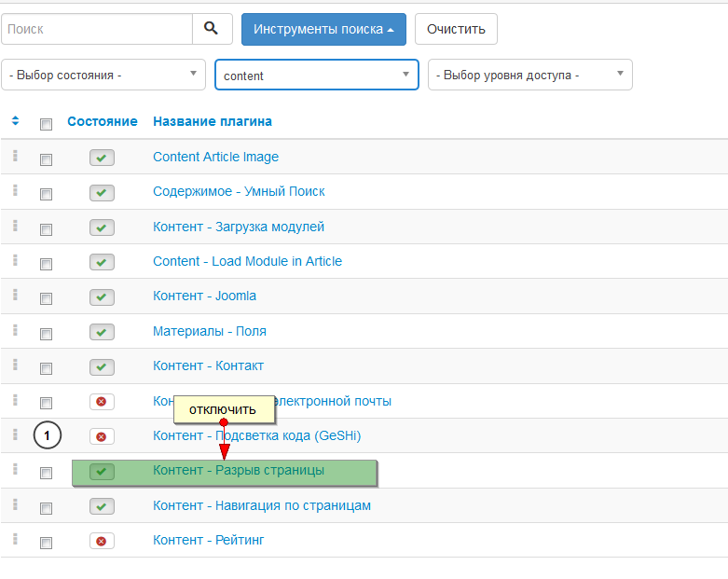This screenshot has width=728, height=579.
Task: Open the Контент - Загрузка модулей plugin link
Action: [x=239, y=227]
